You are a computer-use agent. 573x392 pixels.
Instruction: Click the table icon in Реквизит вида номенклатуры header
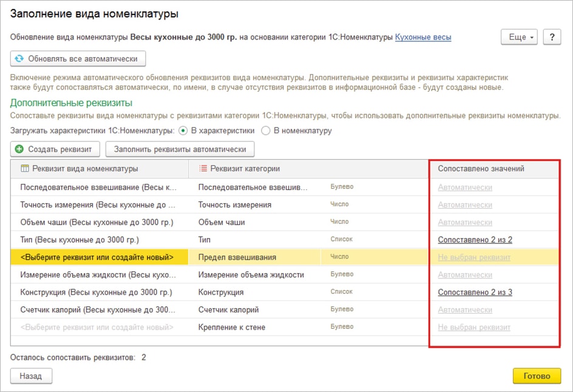[x=25, y=169]
